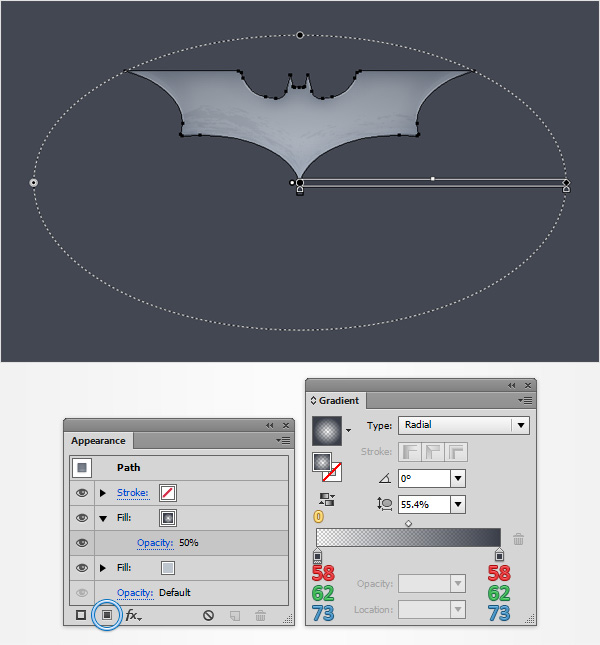Screen dimensions: 600x645
Task: Open Appearance panel flyout menu
Action: [283, 441]
